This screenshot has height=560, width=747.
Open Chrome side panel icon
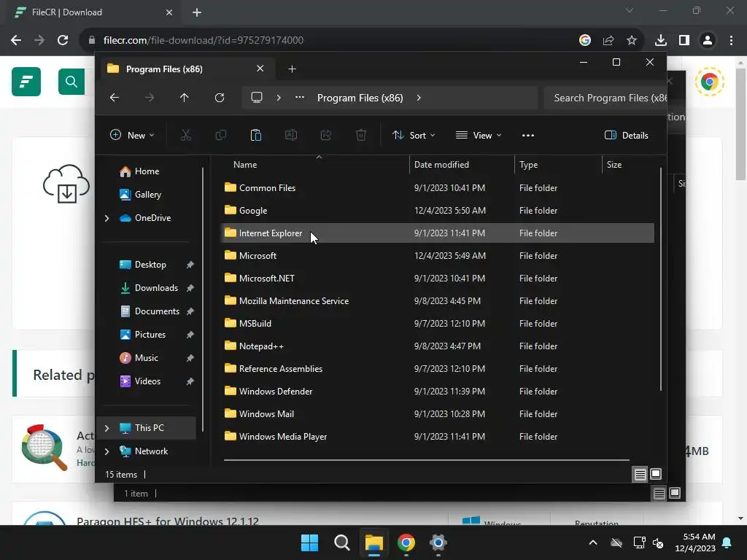click(x=684, y=40)
